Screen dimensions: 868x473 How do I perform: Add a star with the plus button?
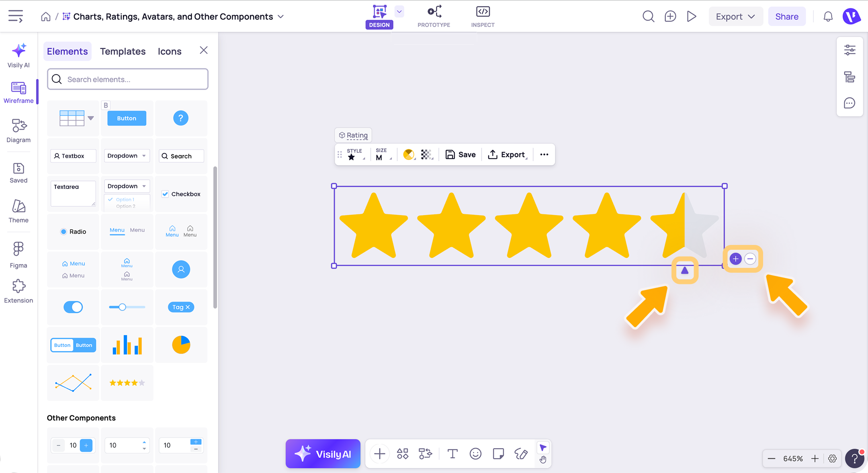click(735, 259)
